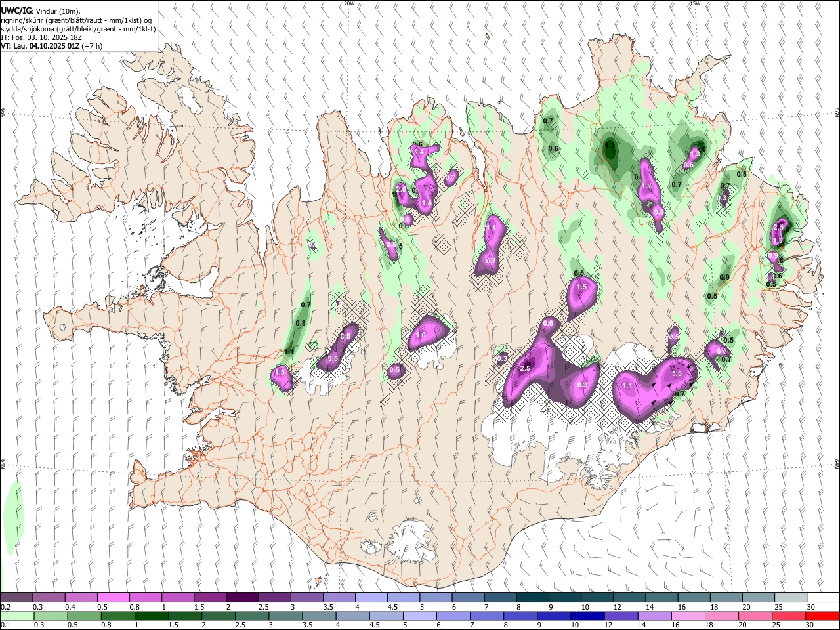Select the pale grey swatch between 25 and 30
The image size is (840, 630).
790,597
